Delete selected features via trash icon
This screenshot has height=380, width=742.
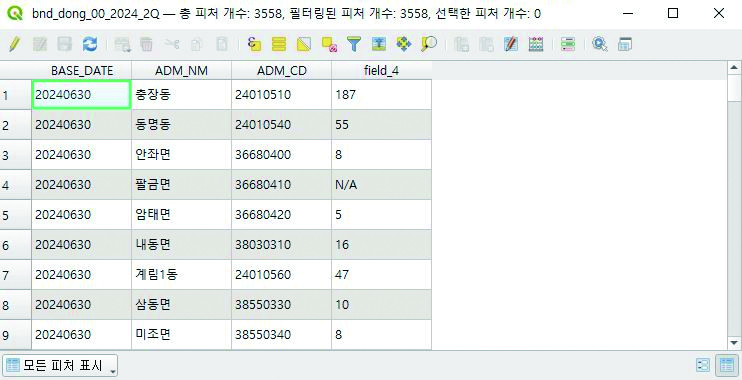pos(147,44)
